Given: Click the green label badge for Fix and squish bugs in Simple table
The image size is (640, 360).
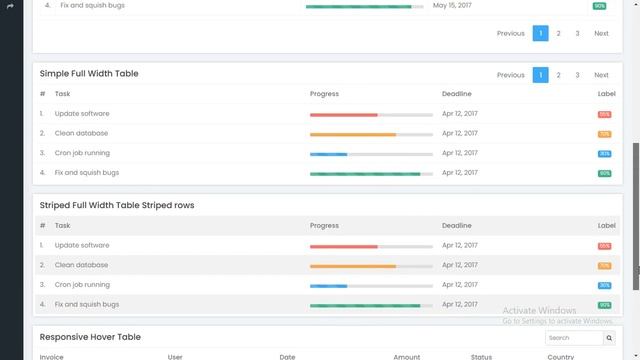Looking at the screenshot, I should coord(604,173).
